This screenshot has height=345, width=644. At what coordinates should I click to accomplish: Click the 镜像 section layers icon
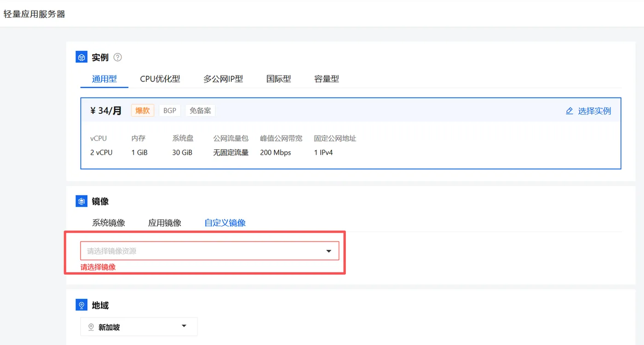tap(81, 201)
